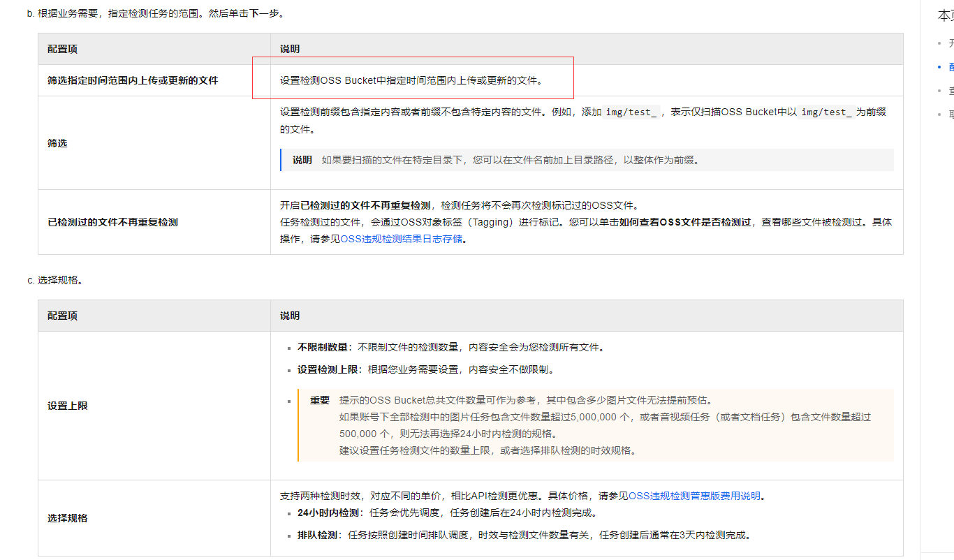This screenshot has width=954, height=560.
Task: Click the img/test_ code right after 添加
Action: [631, 112]
